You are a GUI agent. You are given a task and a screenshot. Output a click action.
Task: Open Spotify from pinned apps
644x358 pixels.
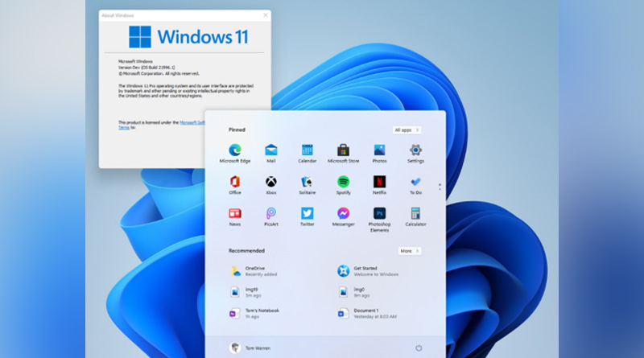(344, 185)
